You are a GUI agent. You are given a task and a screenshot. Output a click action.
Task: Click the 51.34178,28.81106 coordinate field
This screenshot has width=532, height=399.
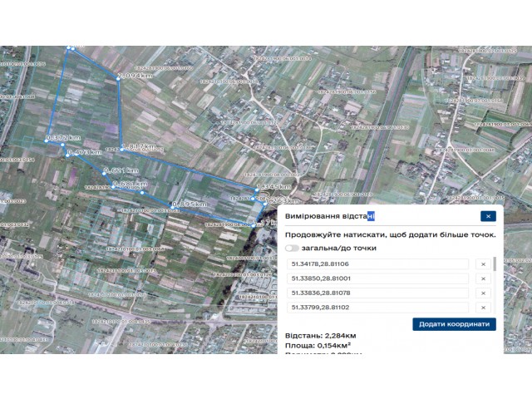377,264
